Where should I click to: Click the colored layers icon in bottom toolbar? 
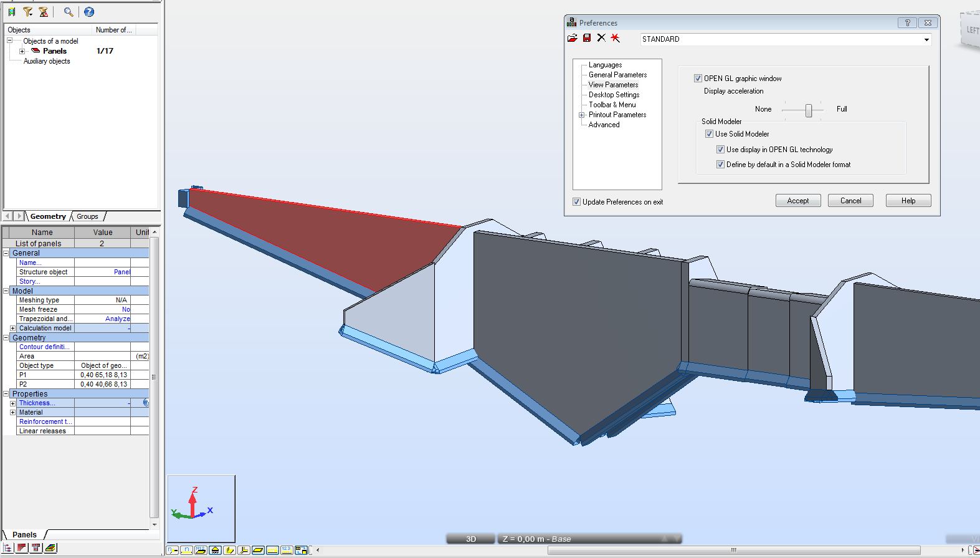pyautogui.click(x=50, y=548)
